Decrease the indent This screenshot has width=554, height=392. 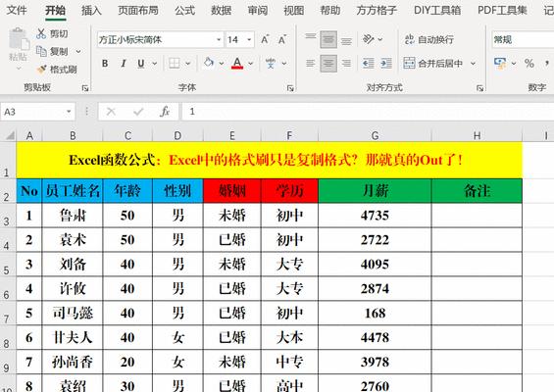click(368, 64)
